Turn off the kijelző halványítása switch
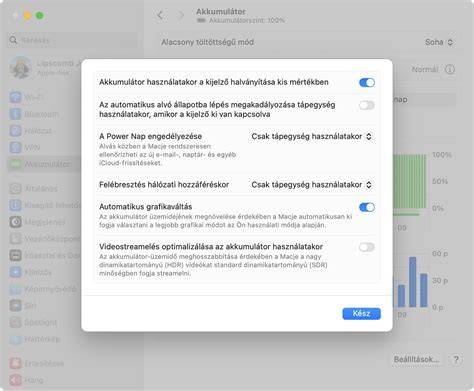This screenshot has width=474, height=391. click(x=367, y=82)
